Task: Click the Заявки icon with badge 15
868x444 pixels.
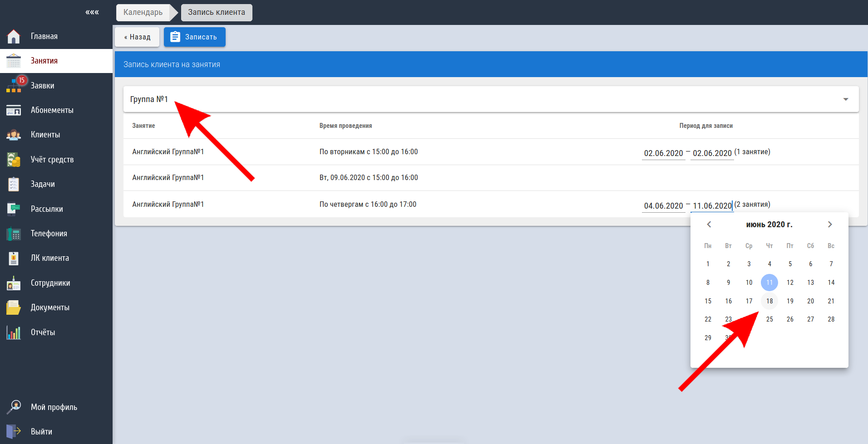Action: pyautogui.click(x=14, y=85)
